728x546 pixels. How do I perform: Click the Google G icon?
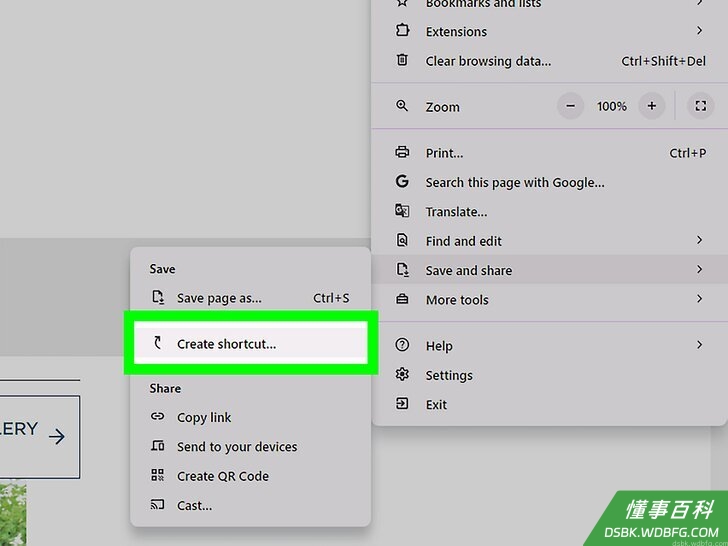pos(402,181)
